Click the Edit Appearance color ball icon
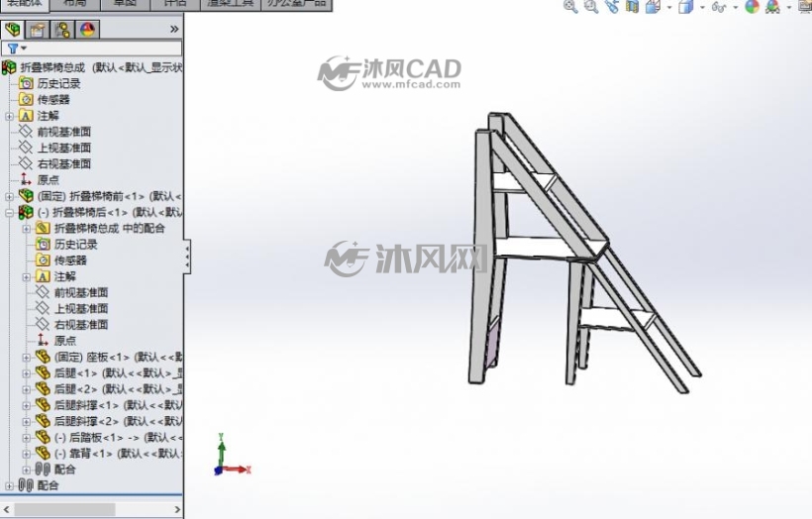This screenshot has width=812, height=519. point(752,7)
